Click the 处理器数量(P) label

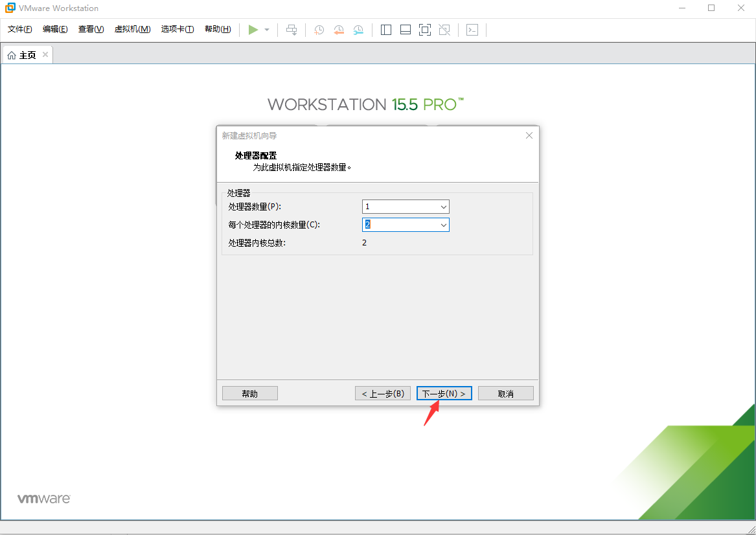pyautogui.click(x=255, y=207)
